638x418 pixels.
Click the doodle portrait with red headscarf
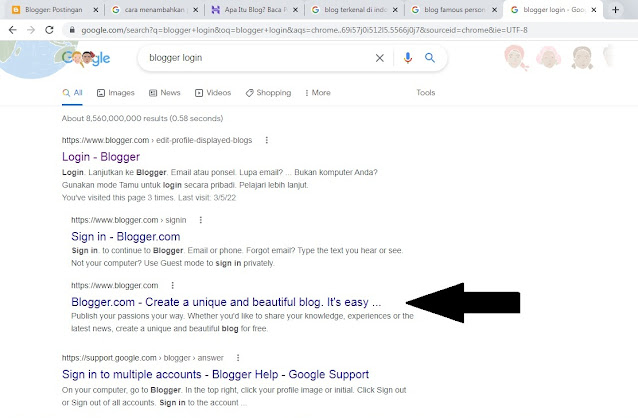tap(516, 57)
